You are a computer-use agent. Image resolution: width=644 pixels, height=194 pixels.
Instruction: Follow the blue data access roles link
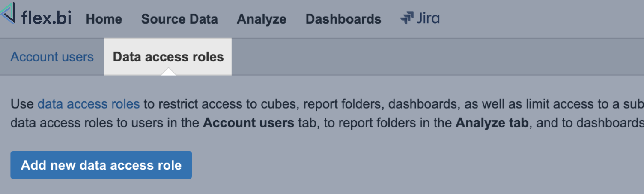coord(89,104)
